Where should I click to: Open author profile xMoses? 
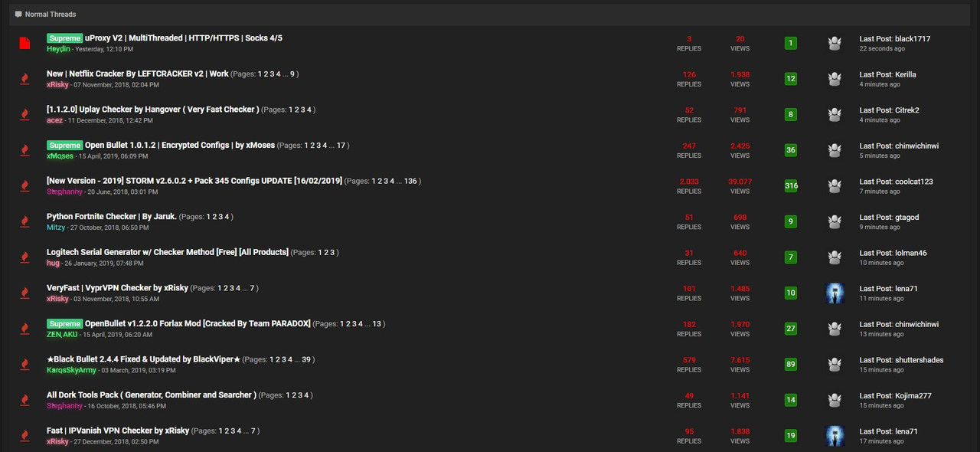(60, 156)
